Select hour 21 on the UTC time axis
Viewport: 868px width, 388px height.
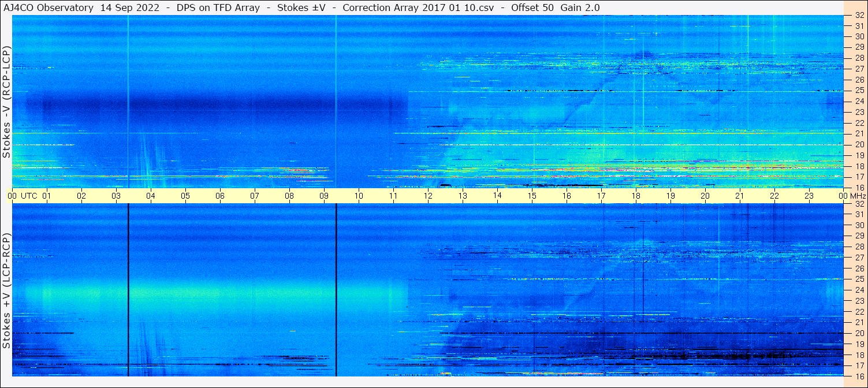click(x=740, y=196)
